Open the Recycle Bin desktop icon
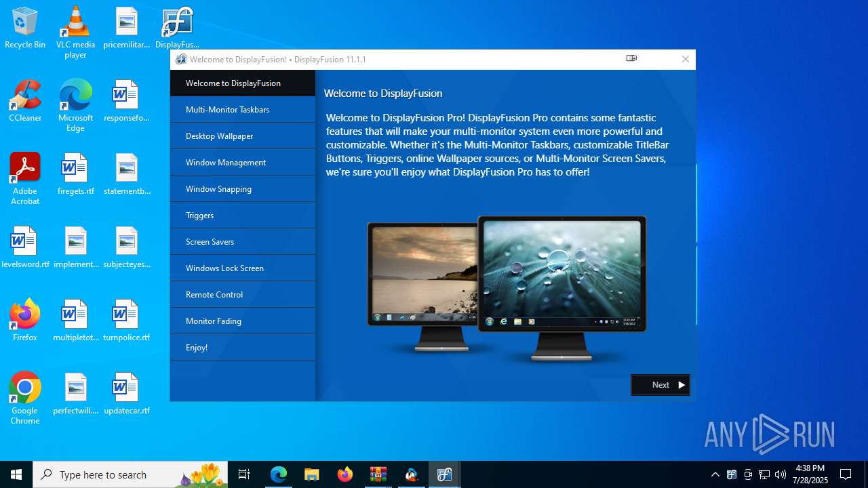 25,28
